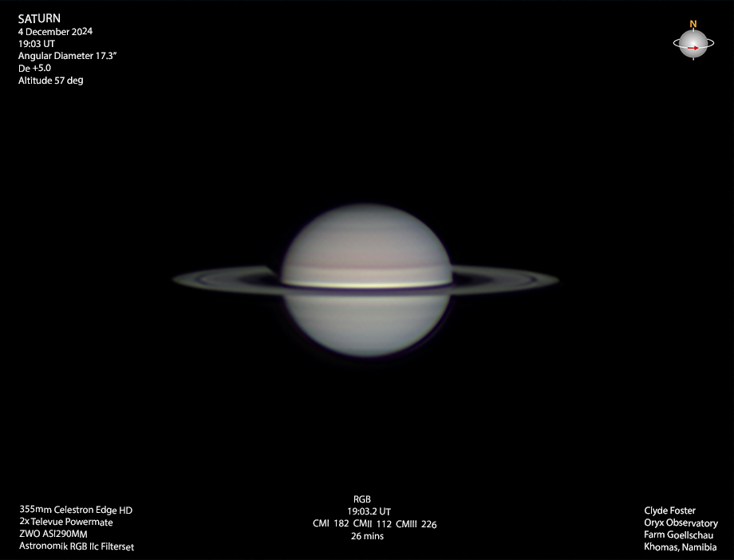Click the '4 December 2024' date text
The image size is (734, 560).
[55, 31]
